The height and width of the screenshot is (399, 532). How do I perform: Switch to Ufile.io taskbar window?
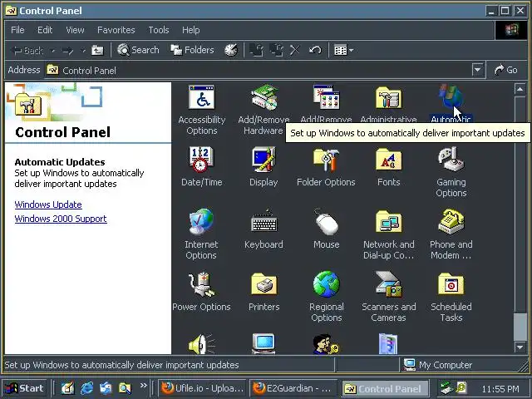[x=201, y=388]
